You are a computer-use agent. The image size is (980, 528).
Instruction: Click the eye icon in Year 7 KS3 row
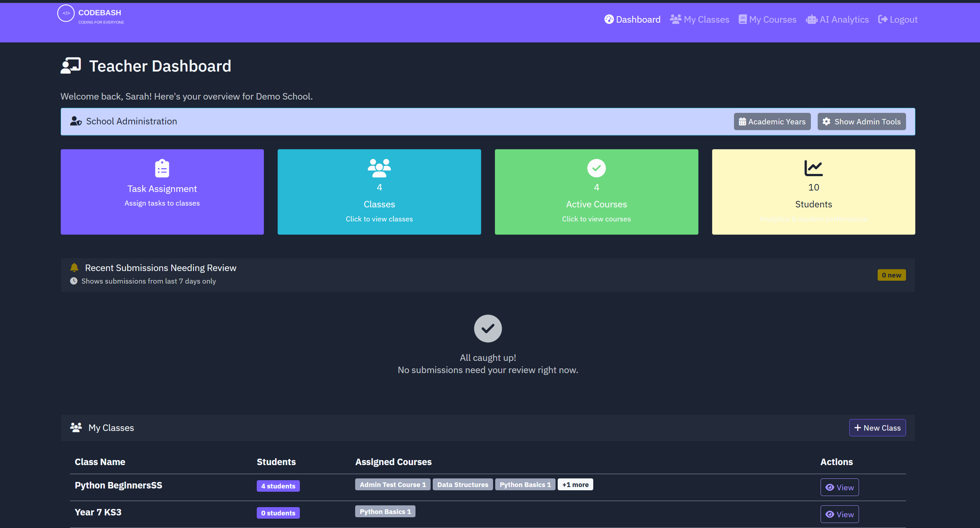[830, 515]
